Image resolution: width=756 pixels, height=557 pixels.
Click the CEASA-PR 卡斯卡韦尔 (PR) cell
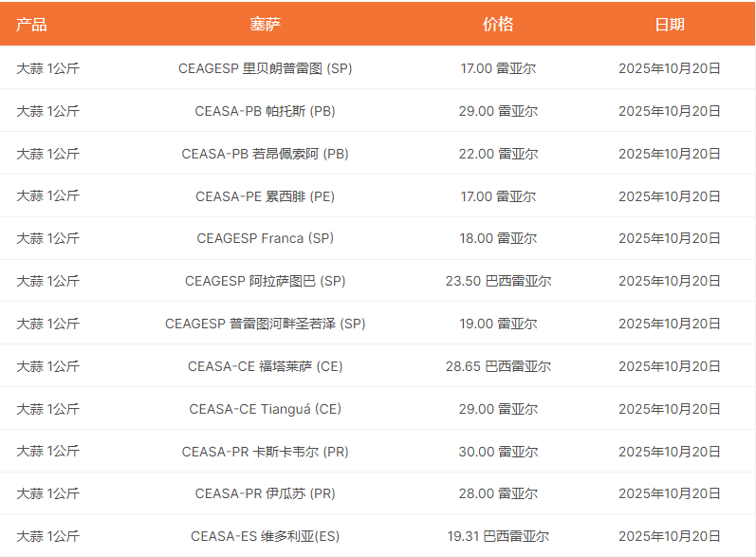pos(265,452)
